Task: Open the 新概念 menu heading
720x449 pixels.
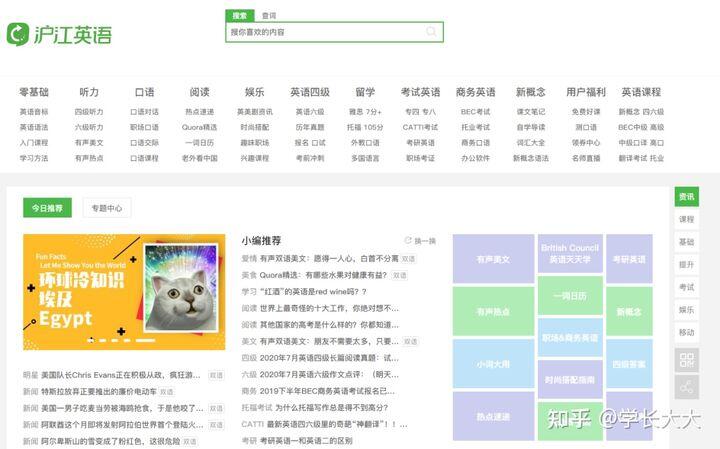Action: (x=531, y=92)
